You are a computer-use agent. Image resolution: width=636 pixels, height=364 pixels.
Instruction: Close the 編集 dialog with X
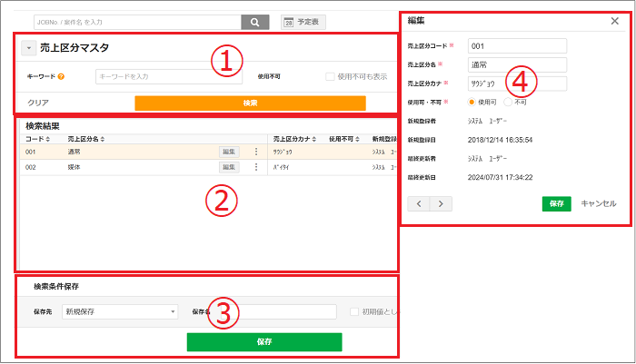(615, 20)
